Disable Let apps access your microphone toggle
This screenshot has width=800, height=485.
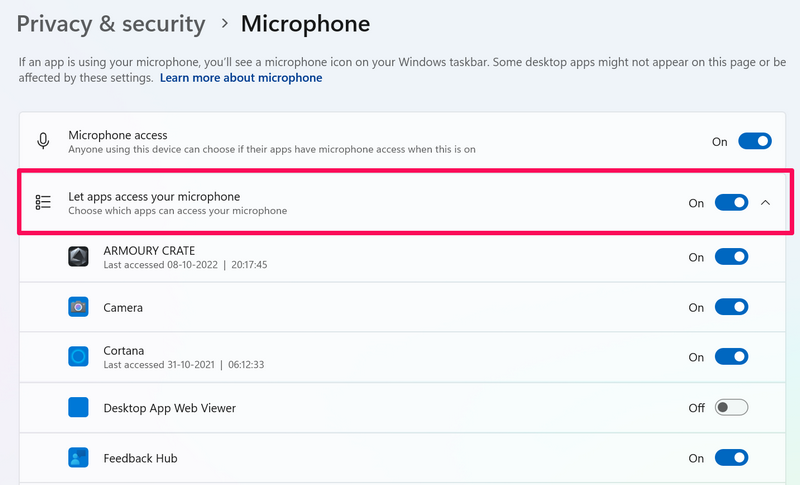tap(731, 202)
